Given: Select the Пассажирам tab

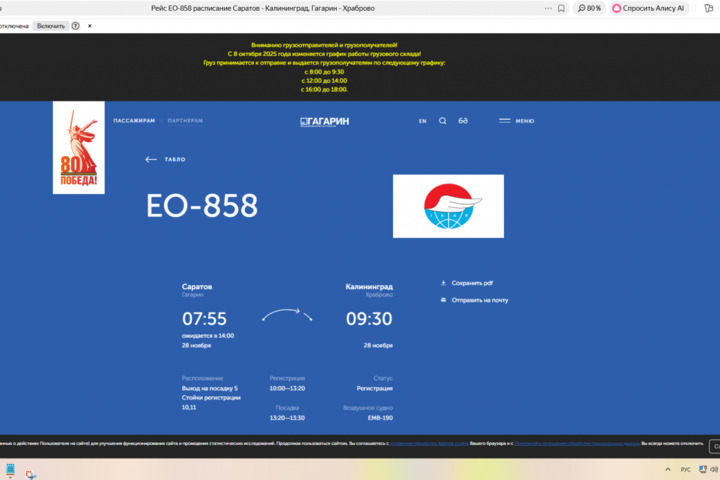Looking at the screenshot, I should (134, 121).
